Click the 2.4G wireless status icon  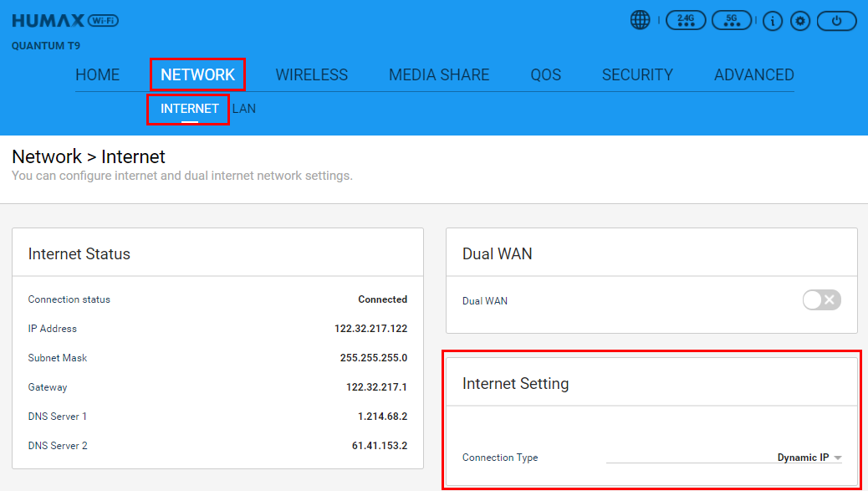click(x=686, y=20)
